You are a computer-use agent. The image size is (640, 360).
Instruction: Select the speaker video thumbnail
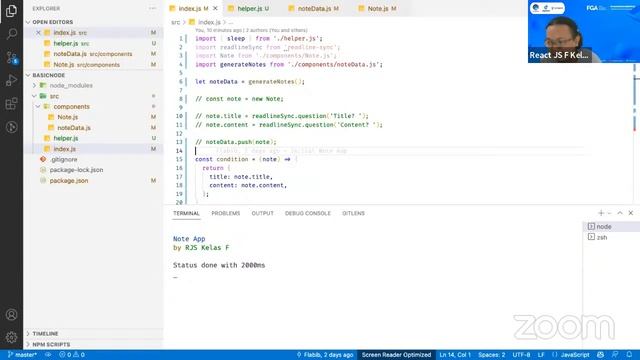tap(584, 31)
